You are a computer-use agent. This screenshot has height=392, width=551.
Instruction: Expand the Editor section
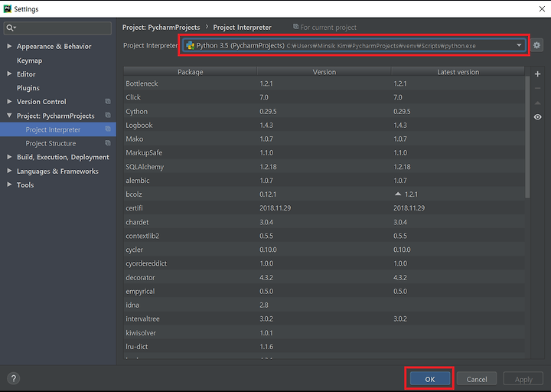pos(9,73)
